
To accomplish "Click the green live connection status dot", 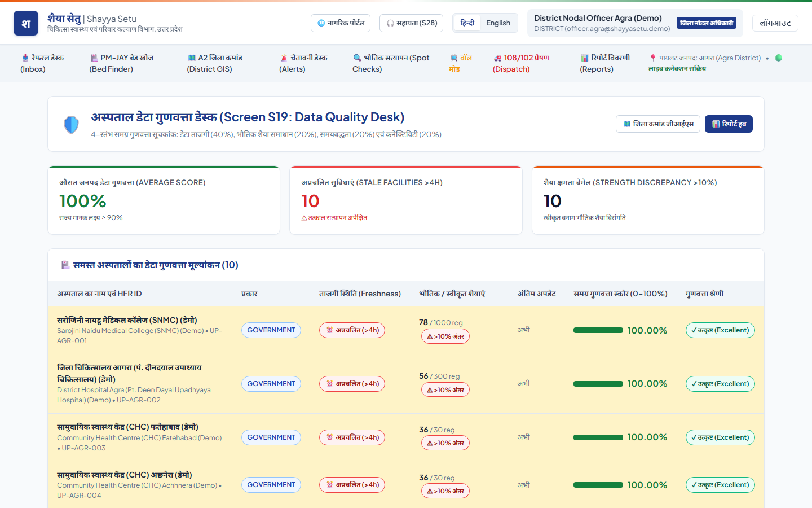I will pos(779,58).
